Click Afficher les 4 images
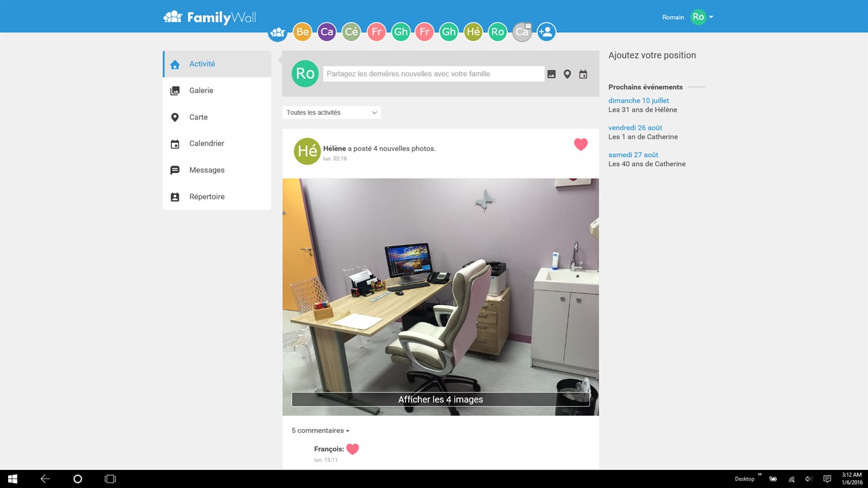Screen dimensions: 868x488 [x=440, y=399]
